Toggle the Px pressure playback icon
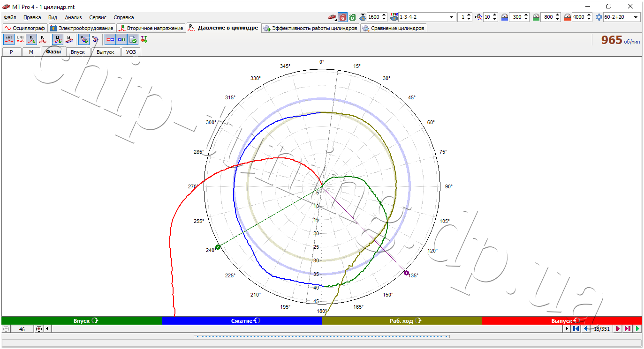 pos(31,40)
